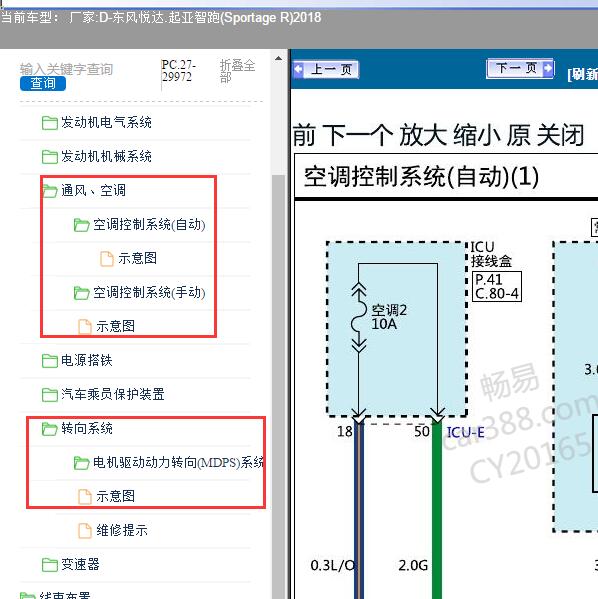Click 原 to reset diagram size
Viewport: 598px width, 599px height.
[519, 135]
